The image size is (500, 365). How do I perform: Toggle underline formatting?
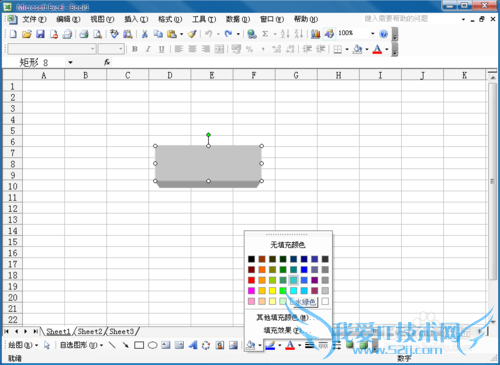[162, 49]
